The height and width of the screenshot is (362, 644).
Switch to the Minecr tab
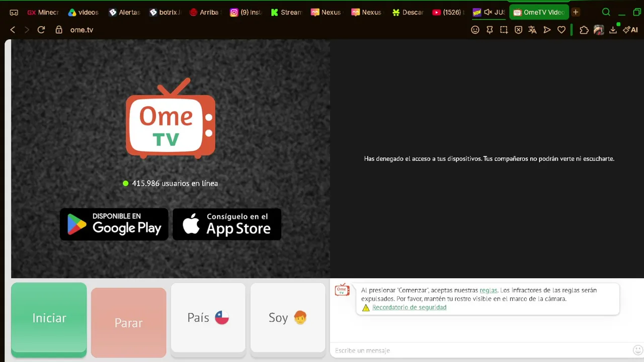(x=43, y=12)
